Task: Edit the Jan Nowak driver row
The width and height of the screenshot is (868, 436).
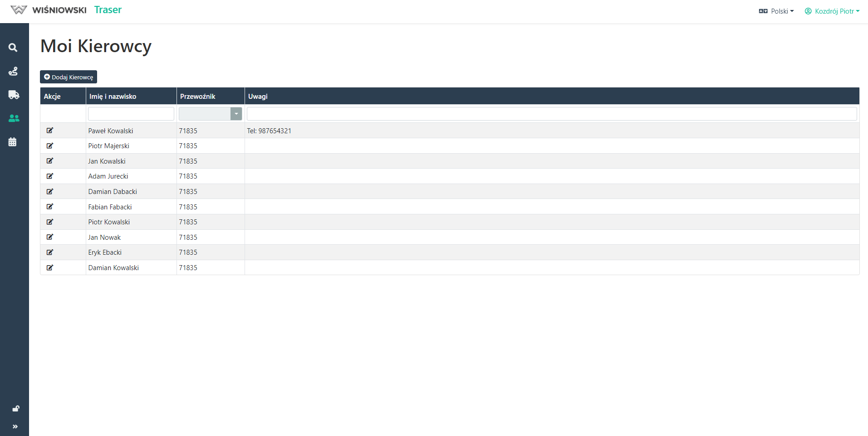Action: pos(50,237)
